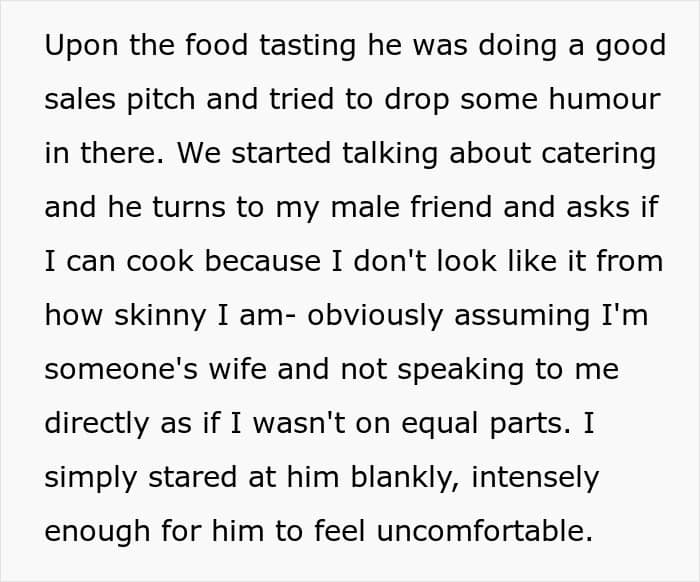Place cursor on the word "catering"
Screen dimensions: 700x582
(599, 154)
